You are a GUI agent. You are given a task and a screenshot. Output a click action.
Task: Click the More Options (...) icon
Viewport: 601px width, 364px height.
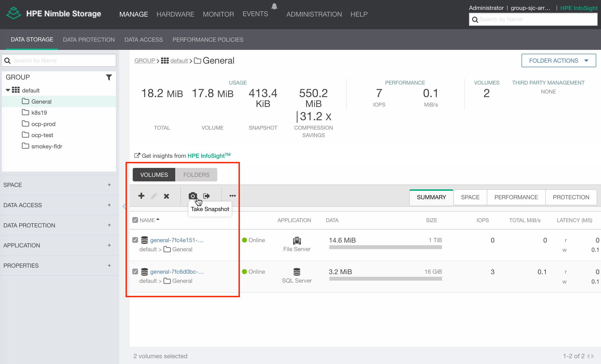233,196
